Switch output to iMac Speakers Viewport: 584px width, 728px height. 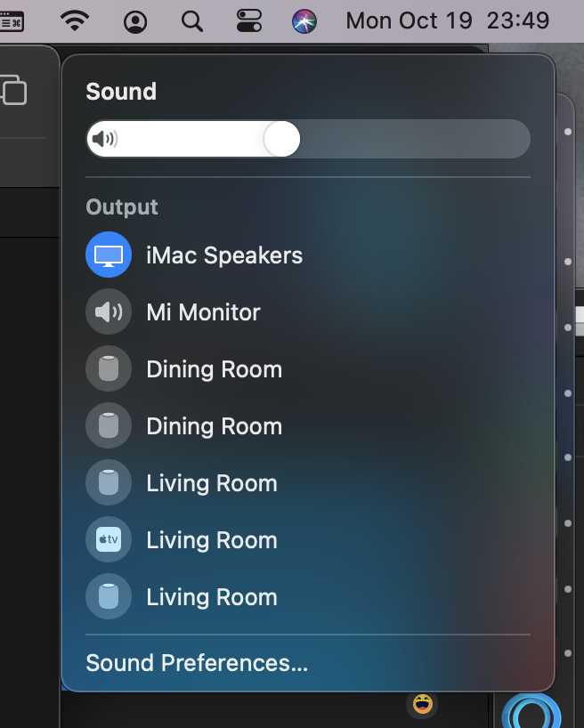(307, 255)
